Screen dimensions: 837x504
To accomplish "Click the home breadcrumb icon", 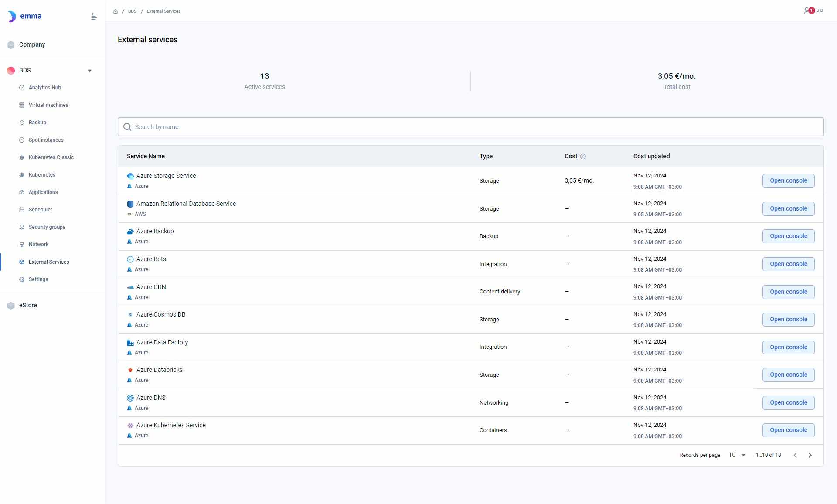I will tap(116, 11).
